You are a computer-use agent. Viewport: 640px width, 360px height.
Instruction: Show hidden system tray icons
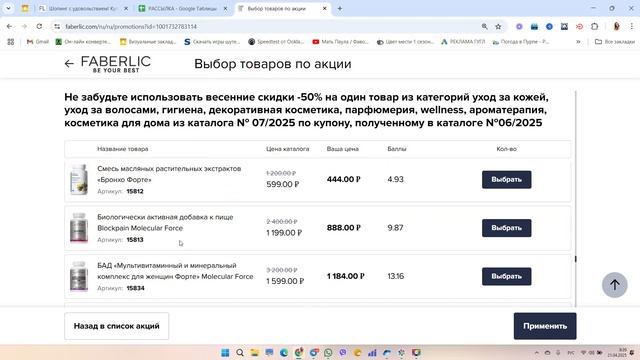coord(536,353)
